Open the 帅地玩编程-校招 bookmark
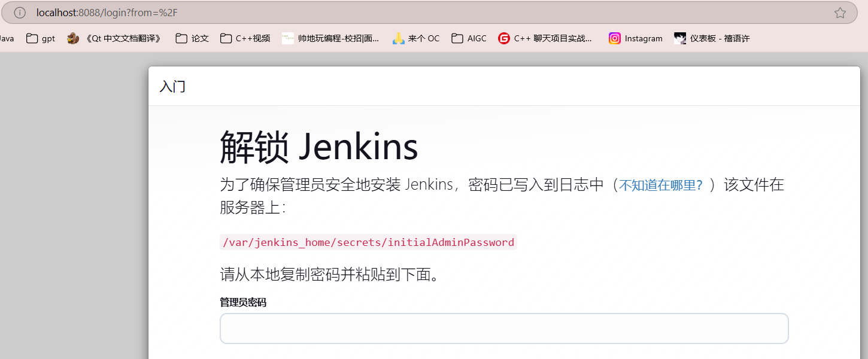 click(x=330, y=38)
